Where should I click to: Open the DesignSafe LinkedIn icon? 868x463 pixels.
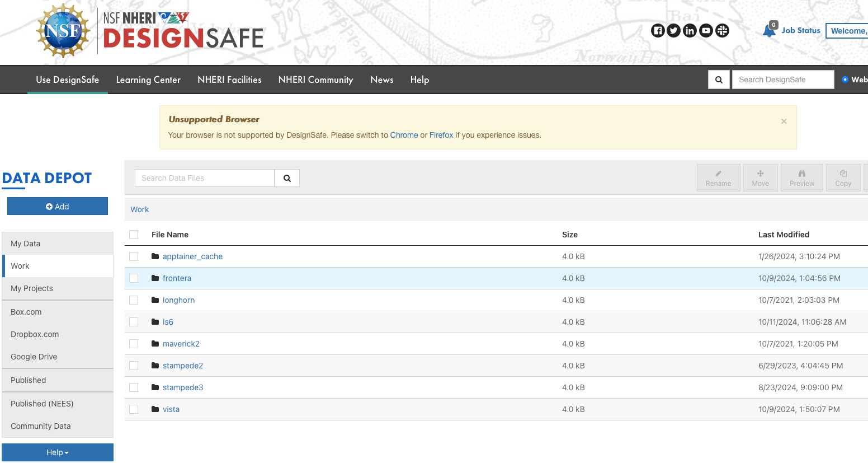(x=690, y=31)
